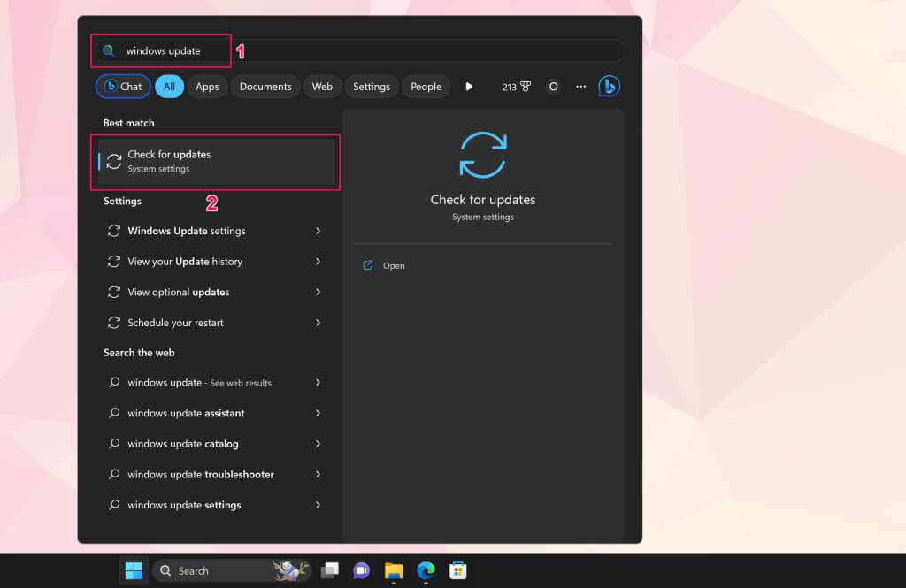Click the rewards points trophy icon
Screen dimensions: 906x588
[x=526, y=87]
